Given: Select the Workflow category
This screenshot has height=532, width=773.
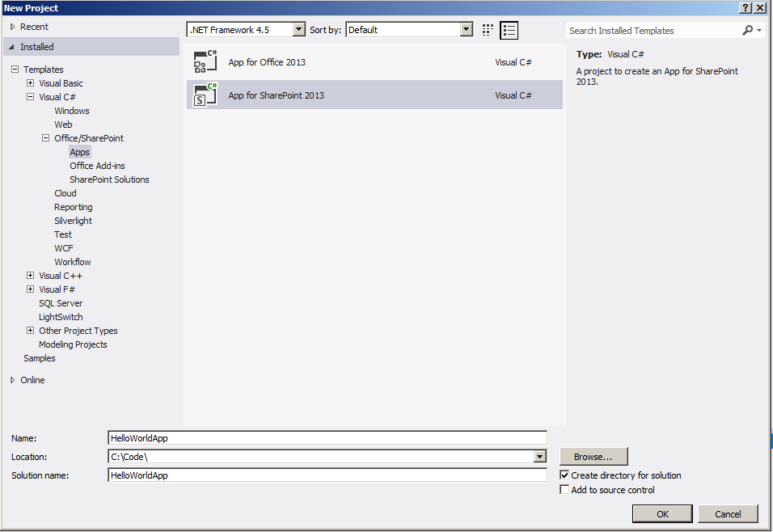Looking at the screenshot, I should 73,262.
